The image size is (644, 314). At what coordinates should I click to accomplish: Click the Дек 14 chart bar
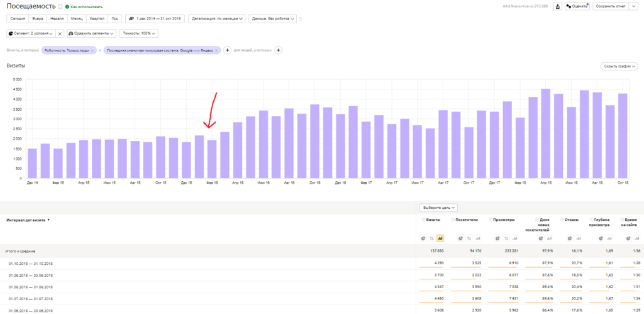(x=33, y=164)
